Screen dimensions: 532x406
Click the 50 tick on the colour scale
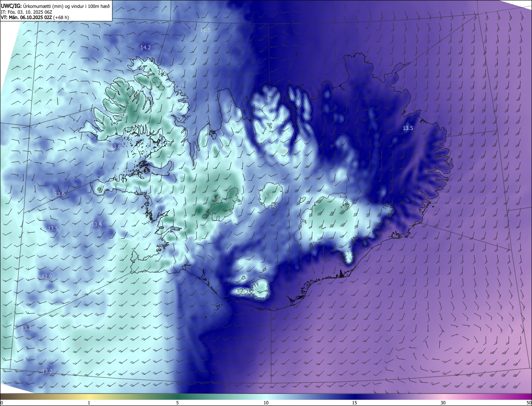pos(529,403)
